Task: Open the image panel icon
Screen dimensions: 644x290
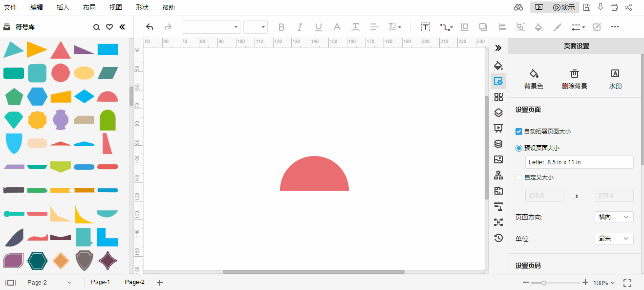Action: pos(498,159)
